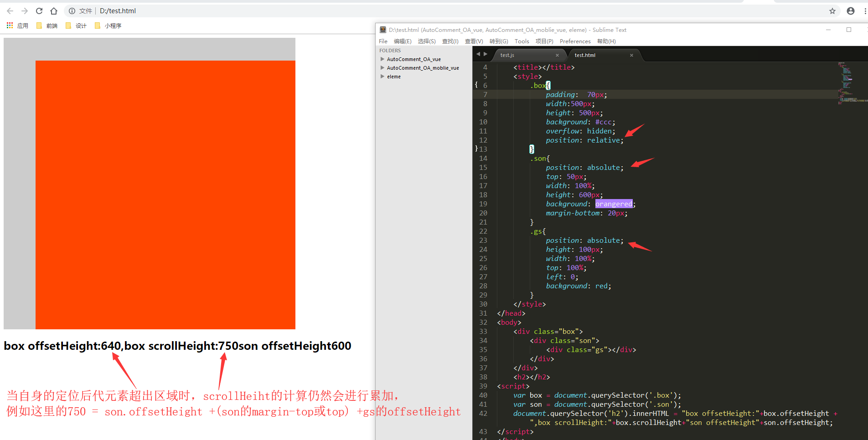Click the fold end marker at line 13
868x440 pixels.
point(476,149)
